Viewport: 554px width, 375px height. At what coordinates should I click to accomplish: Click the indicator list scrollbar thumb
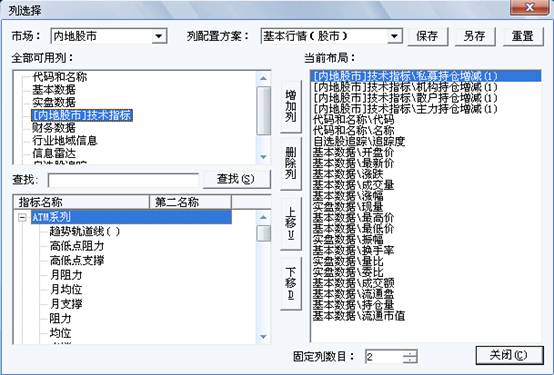[x=263, y=234]
